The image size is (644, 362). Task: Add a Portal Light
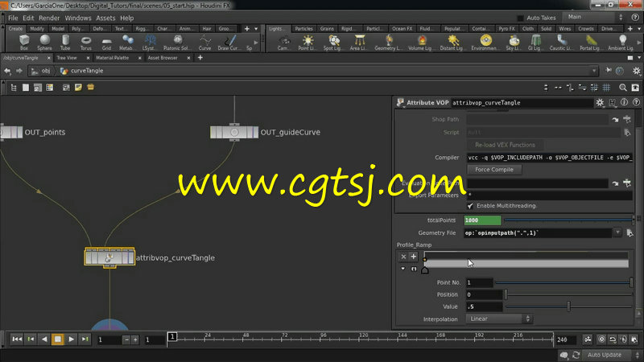click(591, 43)
